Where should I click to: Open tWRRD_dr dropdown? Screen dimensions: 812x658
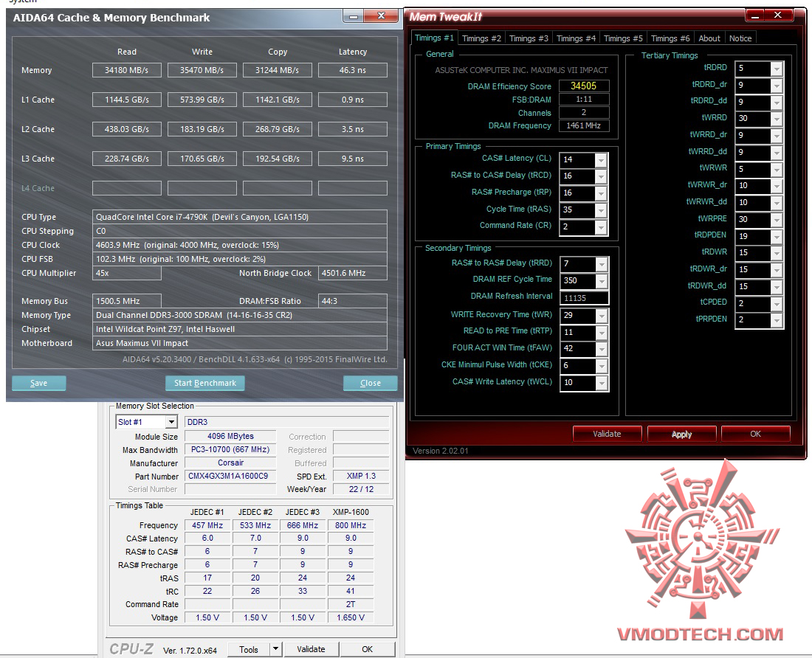(777, 136)
